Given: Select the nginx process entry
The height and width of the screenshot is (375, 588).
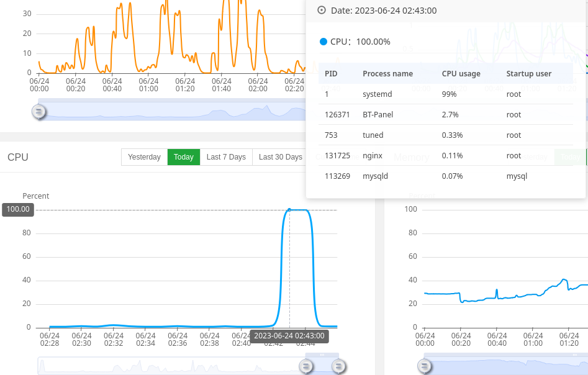Looking at the screenshot, I should pyautogui.click(x=445, y=156).
